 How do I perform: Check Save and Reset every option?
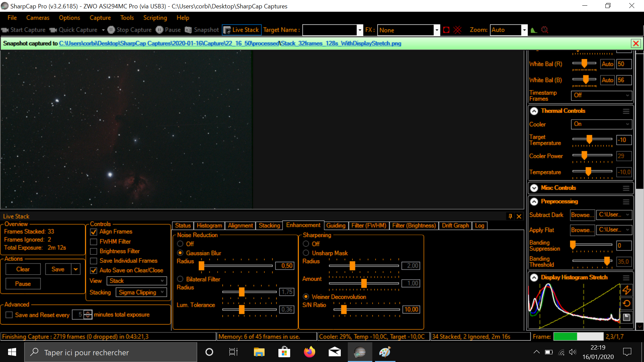coord(9,315)
